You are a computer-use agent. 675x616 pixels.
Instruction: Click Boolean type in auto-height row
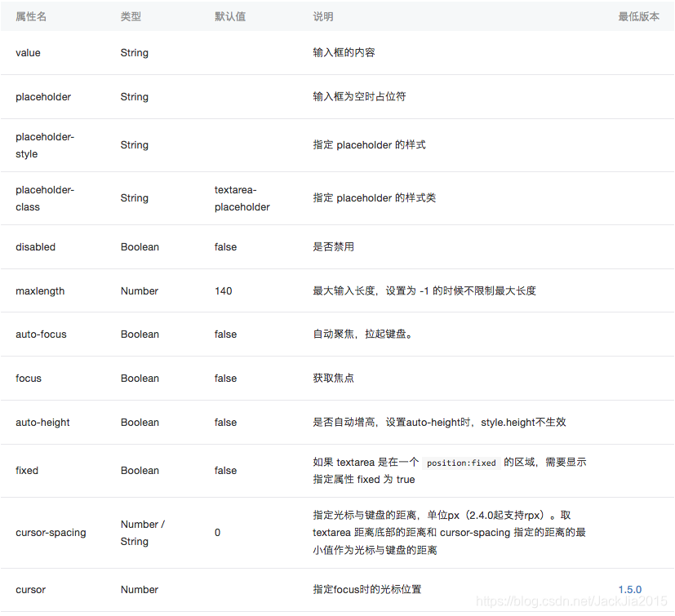coord(140,423)
